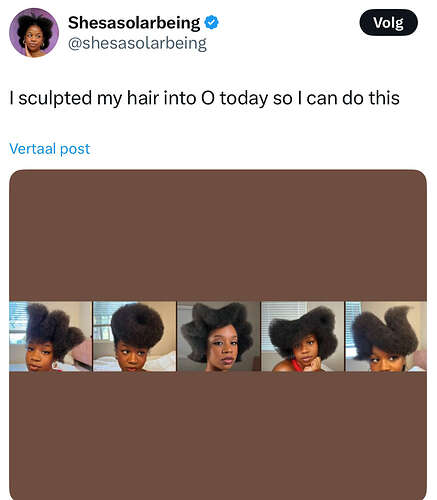This screenshot has width=437, height=500.
Task: Select the fourth photo with chin on hand
Action: tap(303, 336)
